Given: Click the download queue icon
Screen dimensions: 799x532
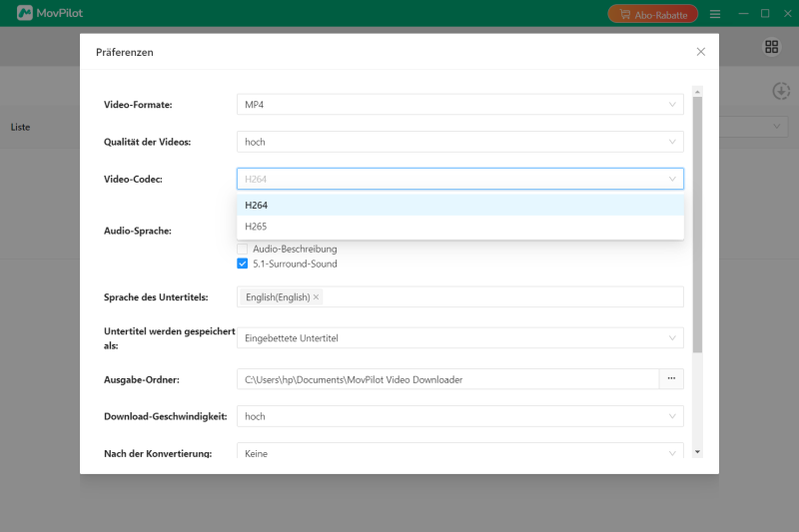Looking at the screenshot, I should point(781,91).
